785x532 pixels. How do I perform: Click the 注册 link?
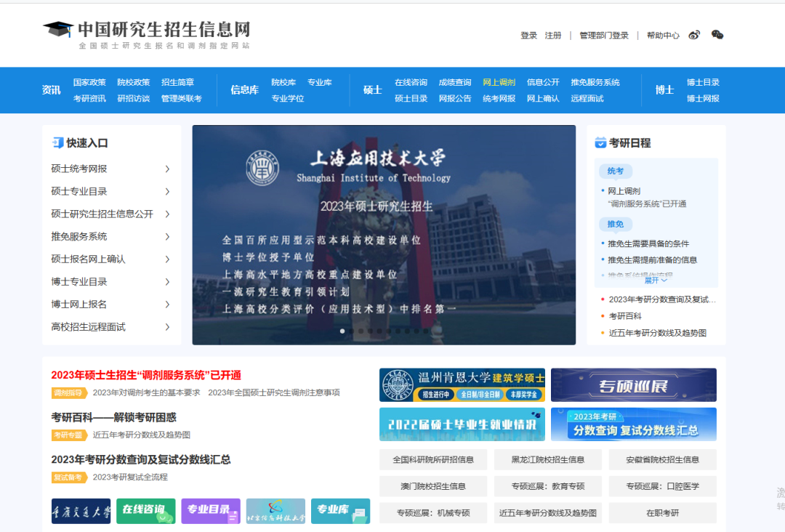(552, 36)
